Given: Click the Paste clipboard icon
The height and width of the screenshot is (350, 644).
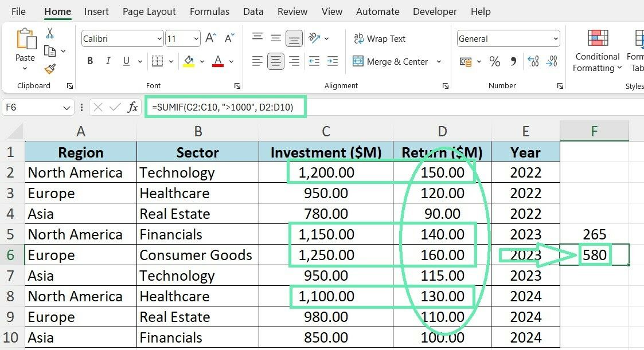Looking at the screenshot, I should click(x=26, y=40).
